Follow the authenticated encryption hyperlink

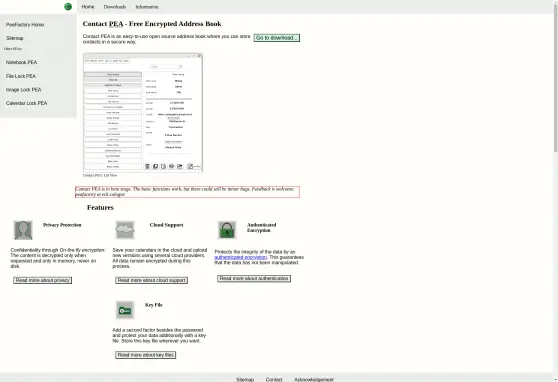[x=241, y=257]
